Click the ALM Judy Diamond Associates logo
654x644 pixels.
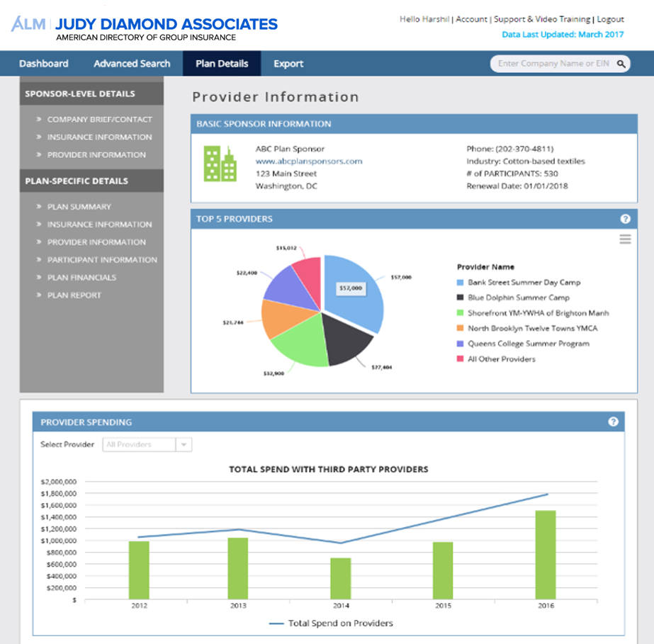point(144,28)
